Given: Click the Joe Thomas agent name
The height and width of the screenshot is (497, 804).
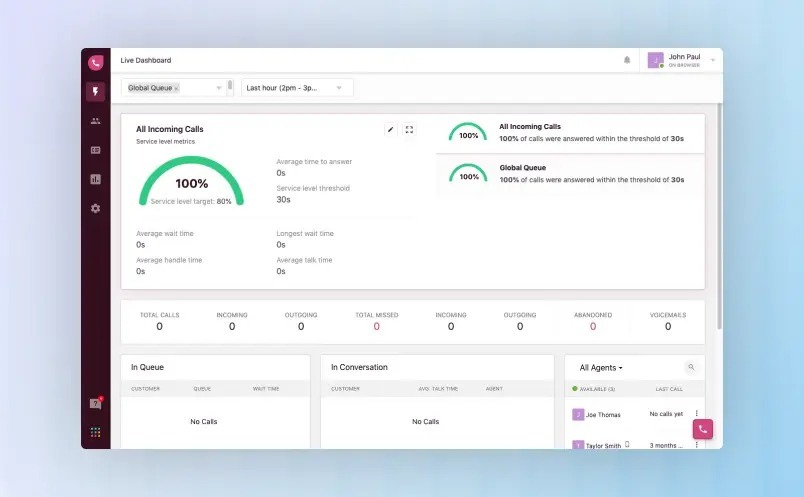Looking at the screenshot, I should (603, 415).
